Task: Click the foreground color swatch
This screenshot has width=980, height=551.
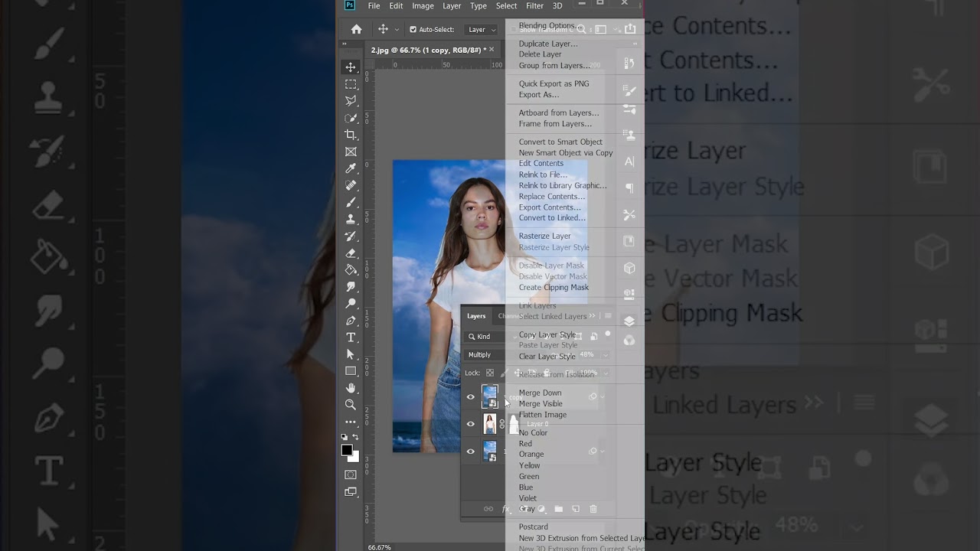Action: (x=347, y=450)
